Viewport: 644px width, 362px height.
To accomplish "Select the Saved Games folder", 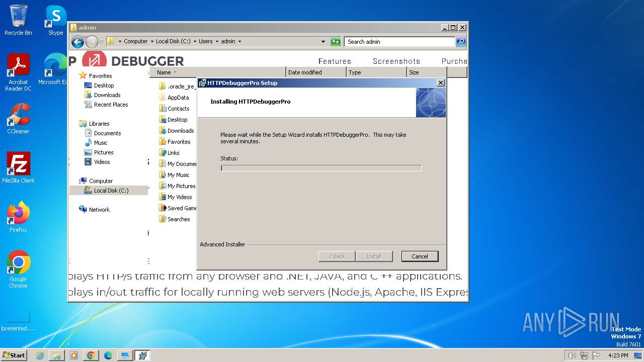I will (x=178, y=208).
